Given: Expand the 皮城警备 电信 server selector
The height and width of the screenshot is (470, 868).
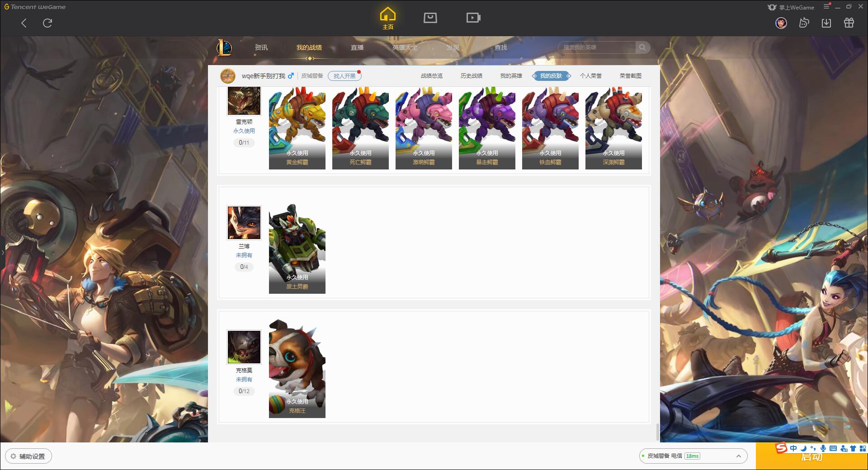Looking at the screenshot, I should point(693,456).
